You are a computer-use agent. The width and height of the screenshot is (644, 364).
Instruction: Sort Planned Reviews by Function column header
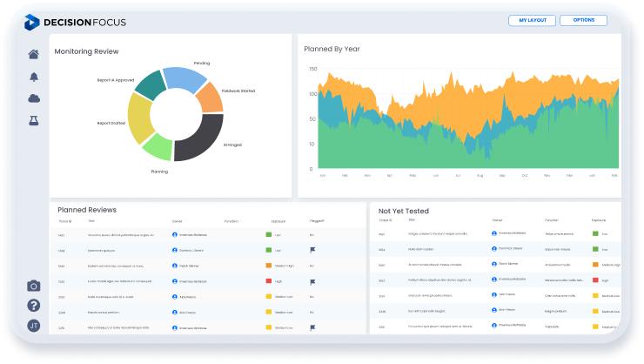point(231,221)
